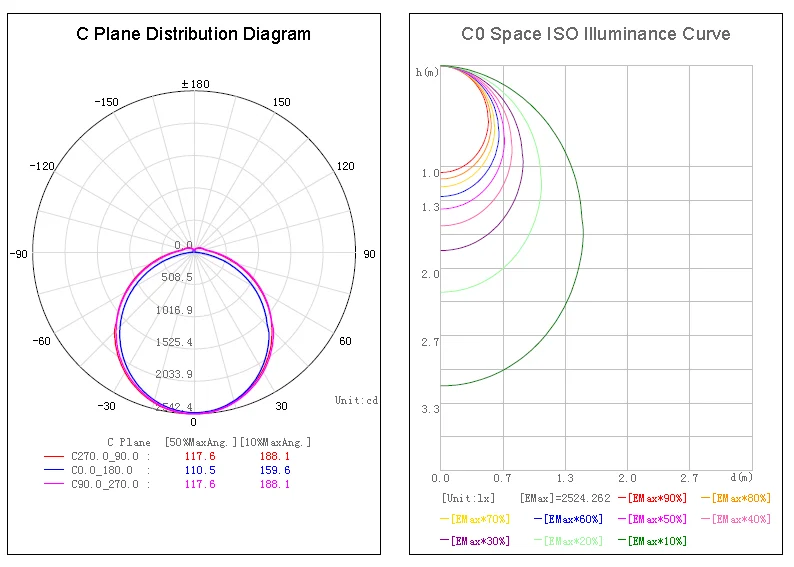The height and width of the screenshot is (567, 794).
Task: Select the light green EMax*20% legend entry
Action: point(568,541)
